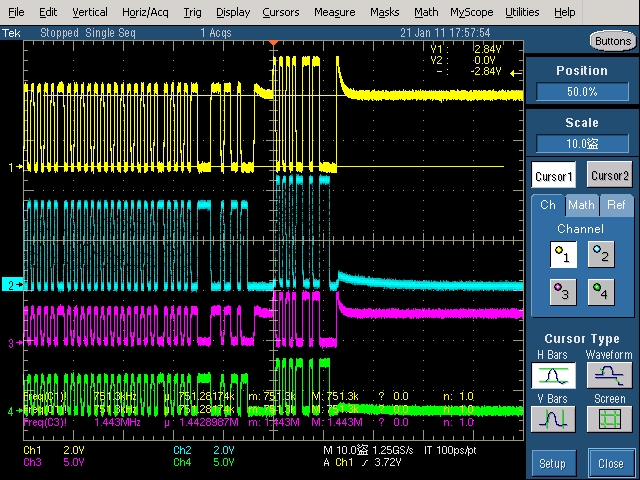Select the channel 2 ground marker

pyautogui.click(x=13, y=284)
